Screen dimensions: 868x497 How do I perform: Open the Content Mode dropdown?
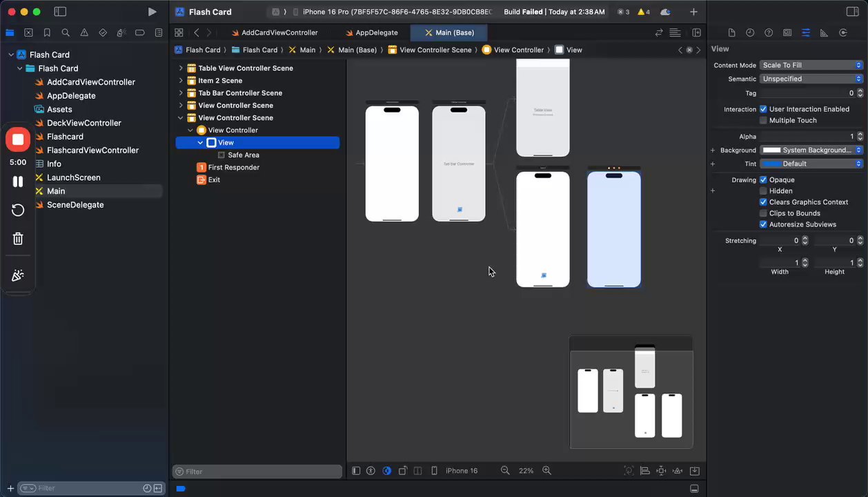pyautogui.click(x=811, y=65)
